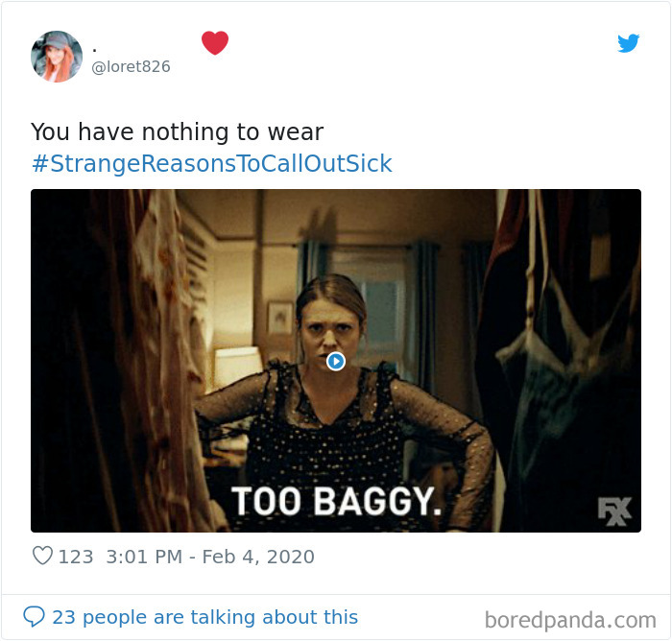Screen dimensions: 672x641
Task: Play the GIF via center play button
Action: [336, 361]
